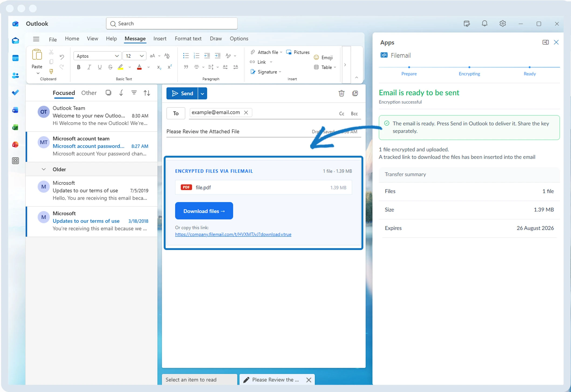Open the More apps grid icon
Image resolution: width=571 pixels, height=392 pixels.
tap(15, 161)
